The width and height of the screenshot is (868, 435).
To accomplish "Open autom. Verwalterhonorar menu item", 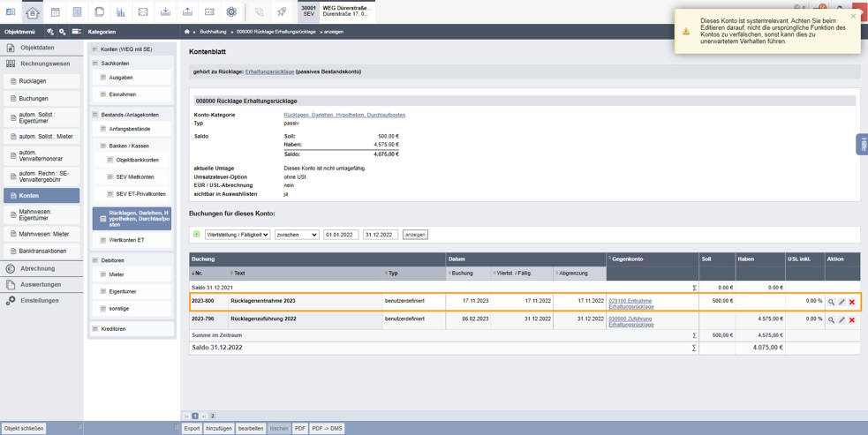I will [x=42, y=155].
